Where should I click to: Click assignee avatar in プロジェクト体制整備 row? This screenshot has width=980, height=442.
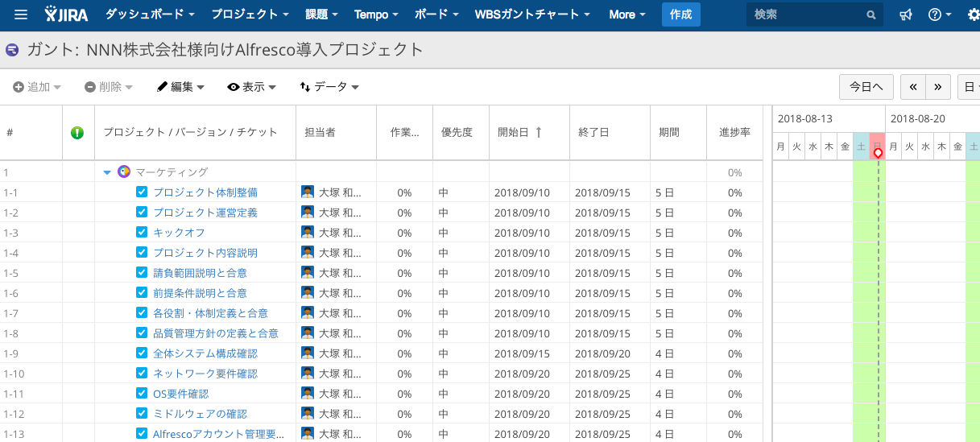(308, 192)
